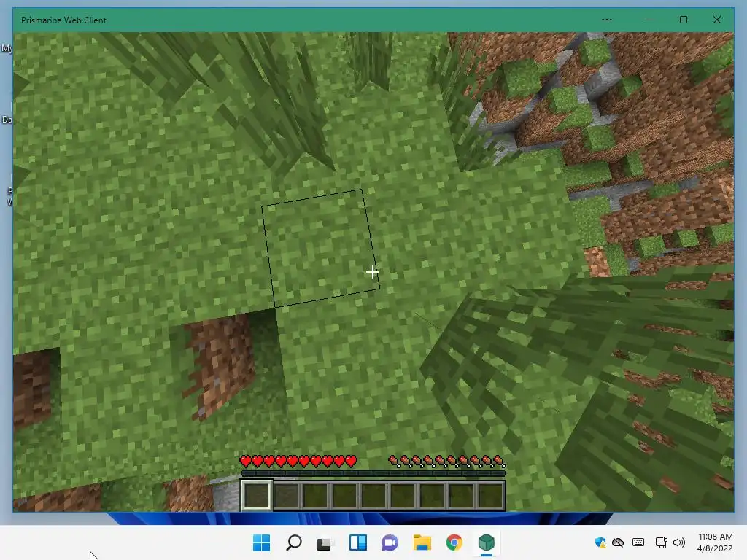The image size is (747, 560).
Task: Open Prismarine window three-dots menu
Action: (606, 20)
